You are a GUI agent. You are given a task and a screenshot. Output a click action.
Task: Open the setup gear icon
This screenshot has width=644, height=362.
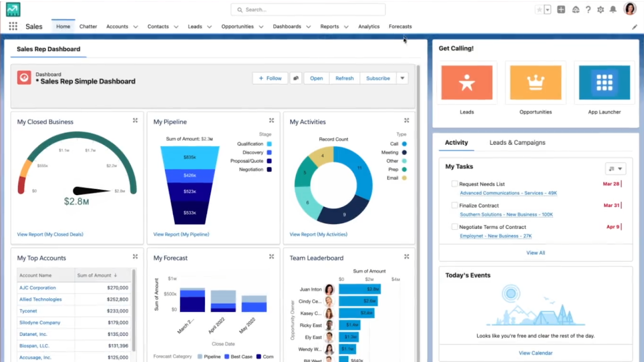point(601,10)
